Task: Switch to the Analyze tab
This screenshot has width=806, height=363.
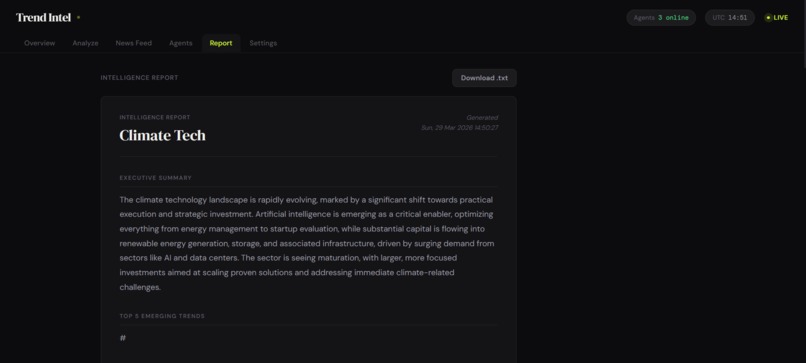Action: [x=85, y=43]
